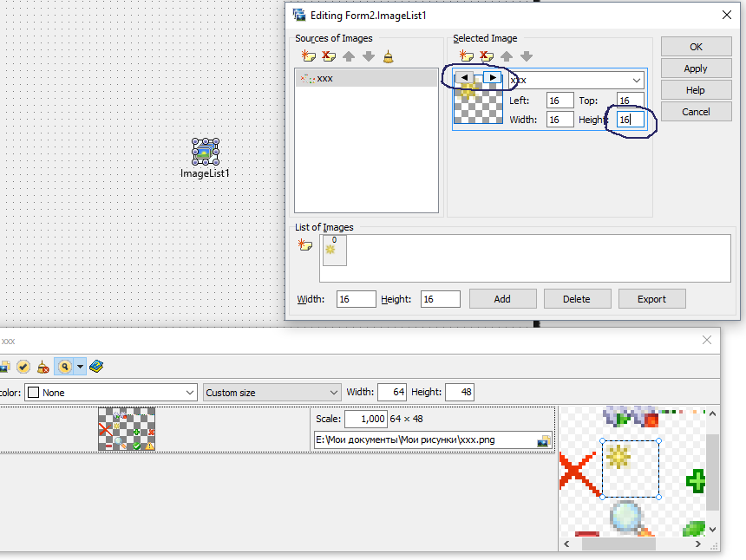Image resolution: width=746 pixels, height=560 pixels.
Task: Click the horizontal scrollbar thumb under the preview
Action: (618, 544)
